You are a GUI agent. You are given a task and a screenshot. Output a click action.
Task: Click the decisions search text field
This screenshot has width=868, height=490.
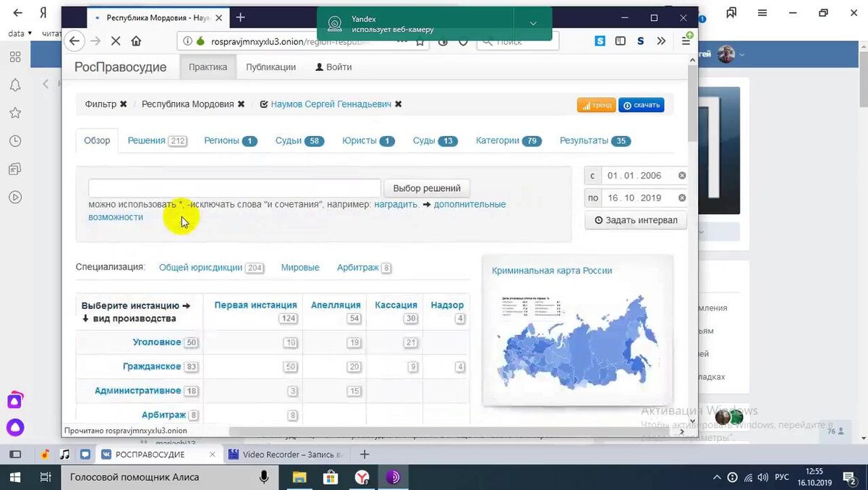pyautogui.click(x=234, y=188)
